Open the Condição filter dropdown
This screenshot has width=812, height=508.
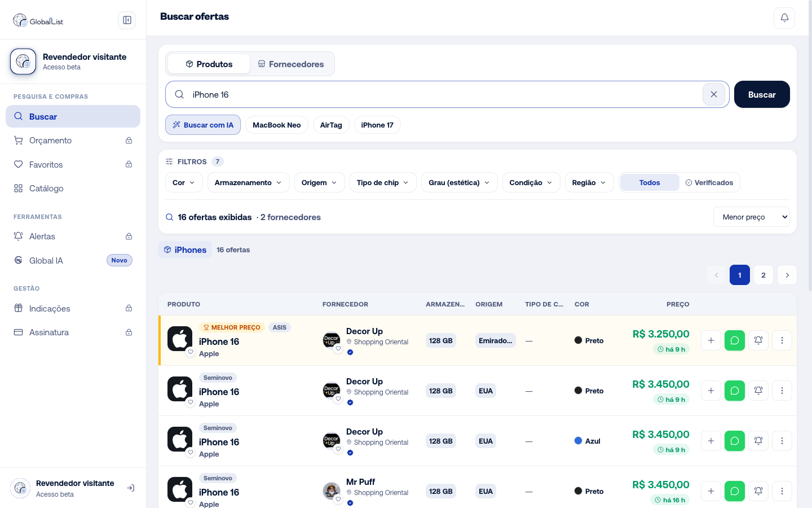531,182
